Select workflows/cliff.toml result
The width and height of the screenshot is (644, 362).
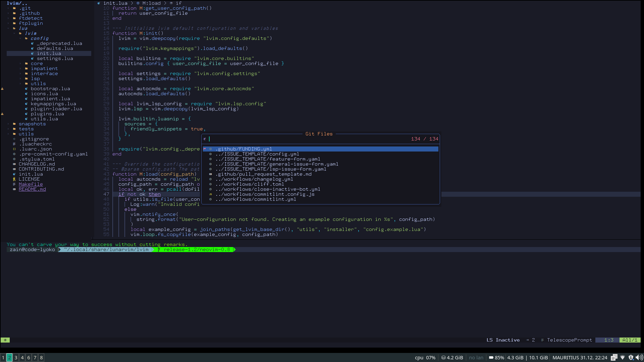[x=250, y=184]
